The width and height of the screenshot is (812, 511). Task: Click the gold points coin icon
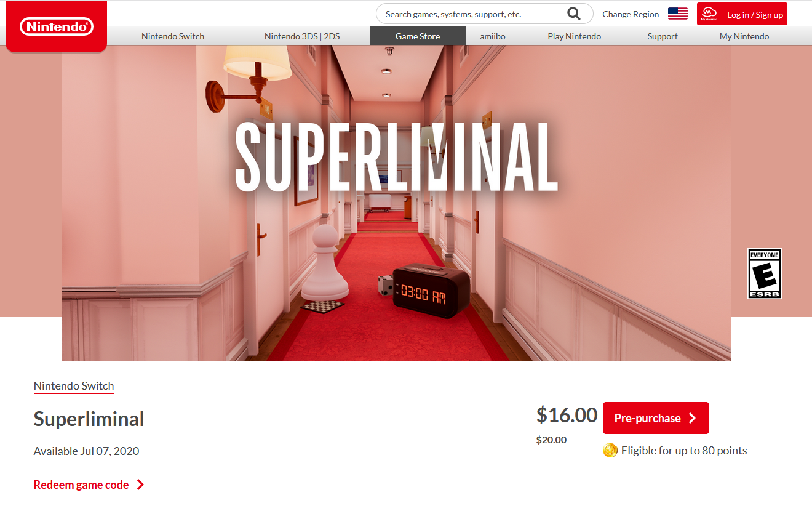(x=610, y=451)
